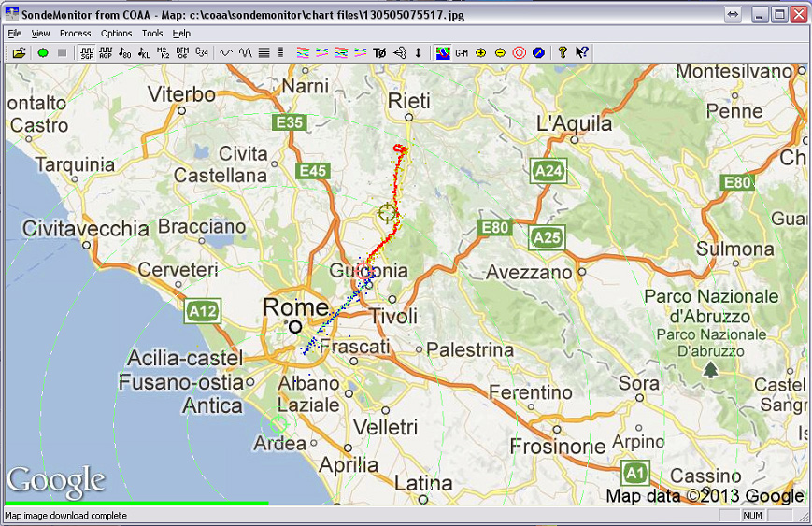Open the Tools menu
The image size is (812, 526).
coord(152,33)
